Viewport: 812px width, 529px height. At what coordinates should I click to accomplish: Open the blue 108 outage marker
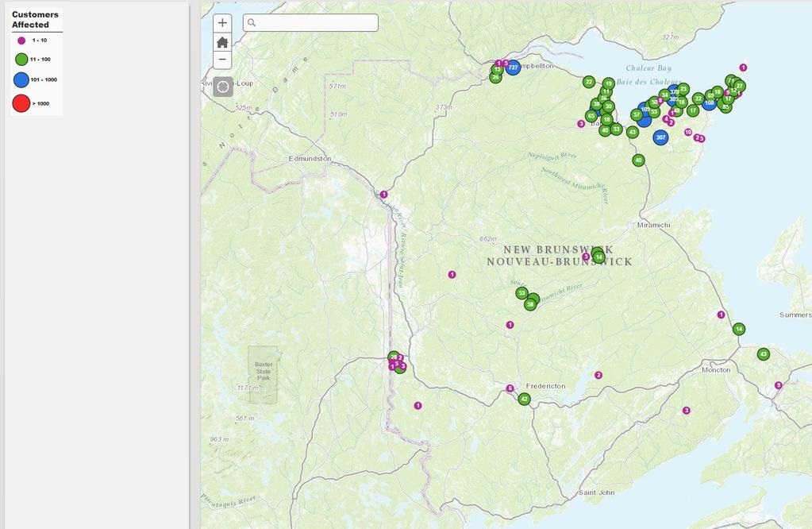[x=709, y=102]
